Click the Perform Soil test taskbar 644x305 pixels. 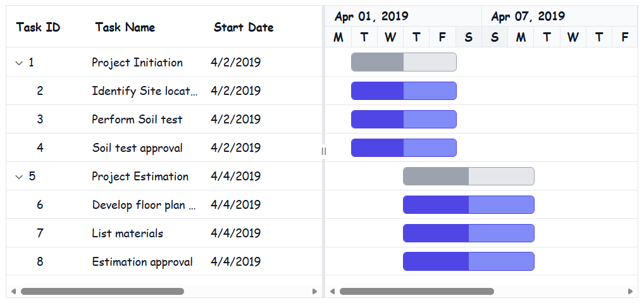[x=404, y=119]
